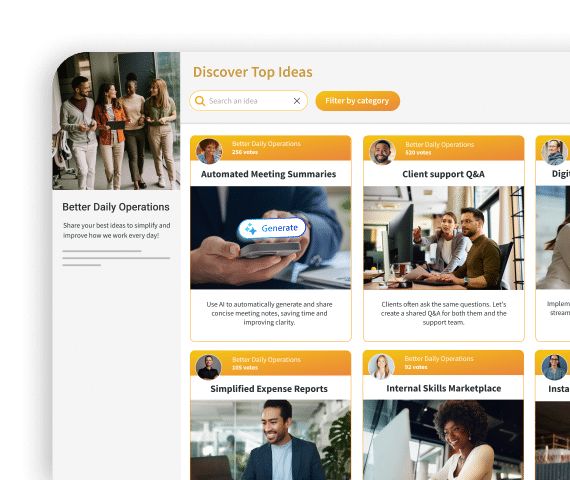Open Client support Q&A author avatar
Screen dimensions: 570x480
click(382, 152)
